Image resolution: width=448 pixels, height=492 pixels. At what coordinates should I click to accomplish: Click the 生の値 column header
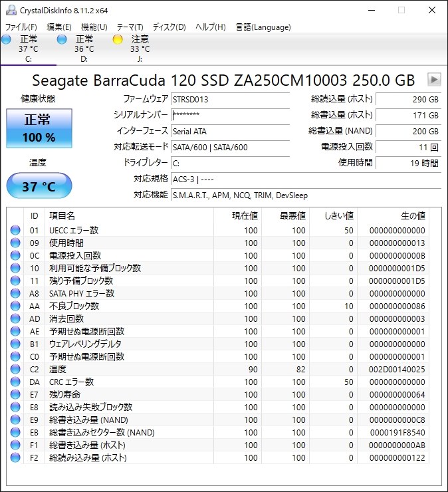[393, 215]
